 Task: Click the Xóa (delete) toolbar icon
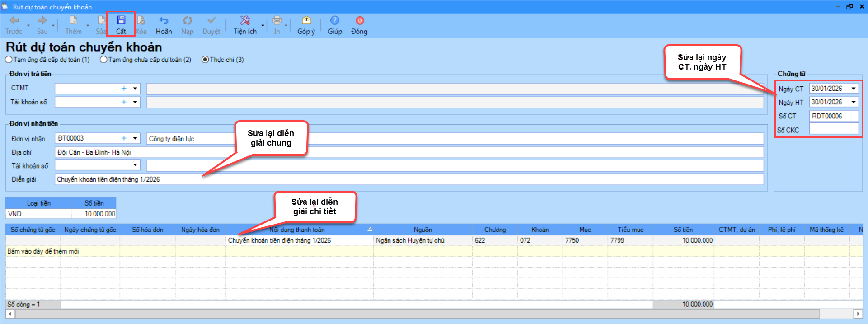point(141,20)
